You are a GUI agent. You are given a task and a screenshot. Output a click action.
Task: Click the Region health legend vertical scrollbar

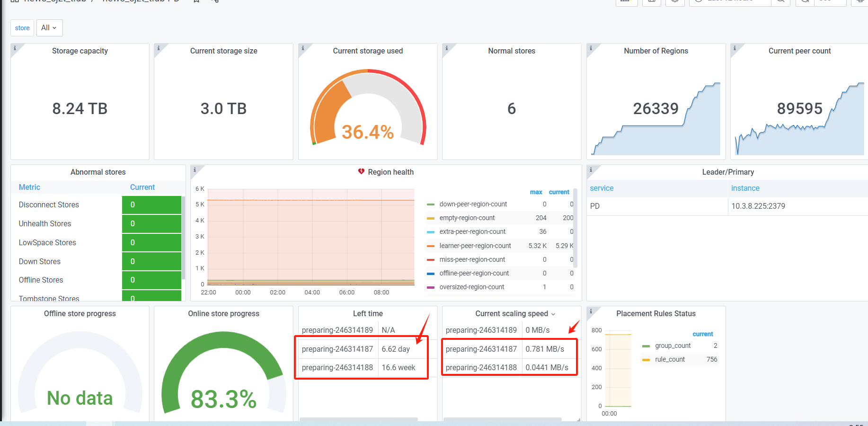click(575, 227)
